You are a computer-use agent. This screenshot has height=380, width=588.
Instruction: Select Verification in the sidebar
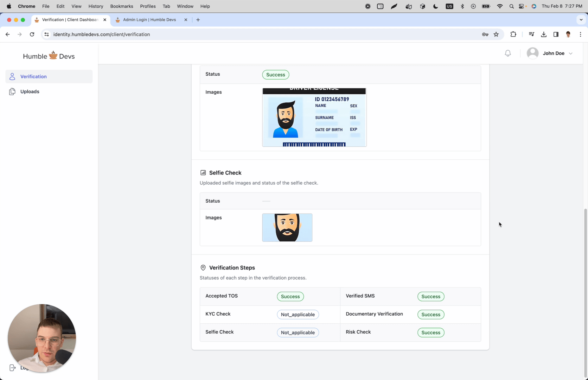[49, 76]
